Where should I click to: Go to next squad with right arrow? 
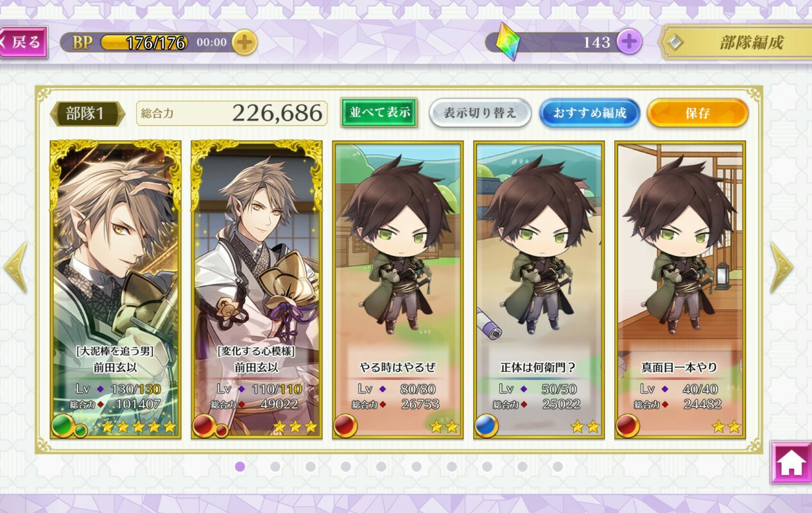(781, 268)
